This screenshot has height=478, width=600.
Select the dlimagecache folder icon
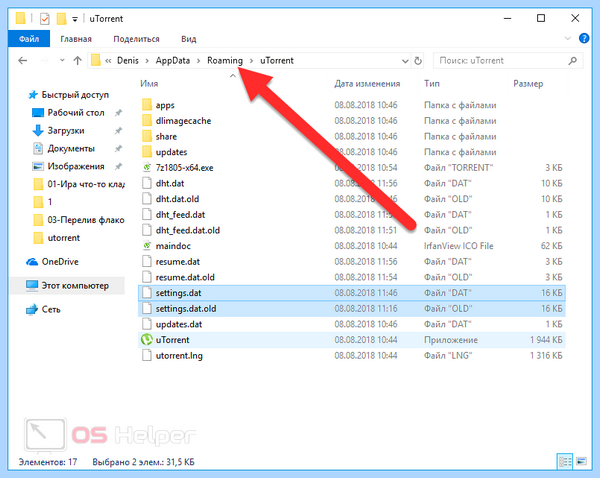tap(147, 121)
